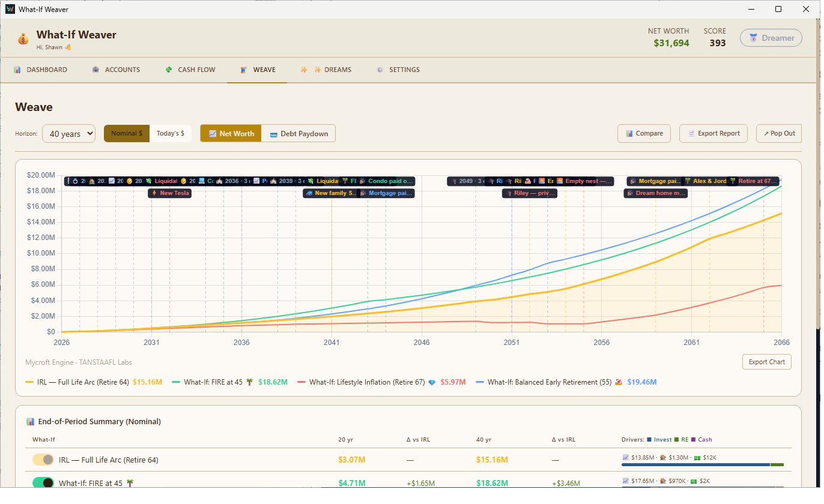Open the Dreams tab
This screenshot has width=824, height=504.
(326, 70)
